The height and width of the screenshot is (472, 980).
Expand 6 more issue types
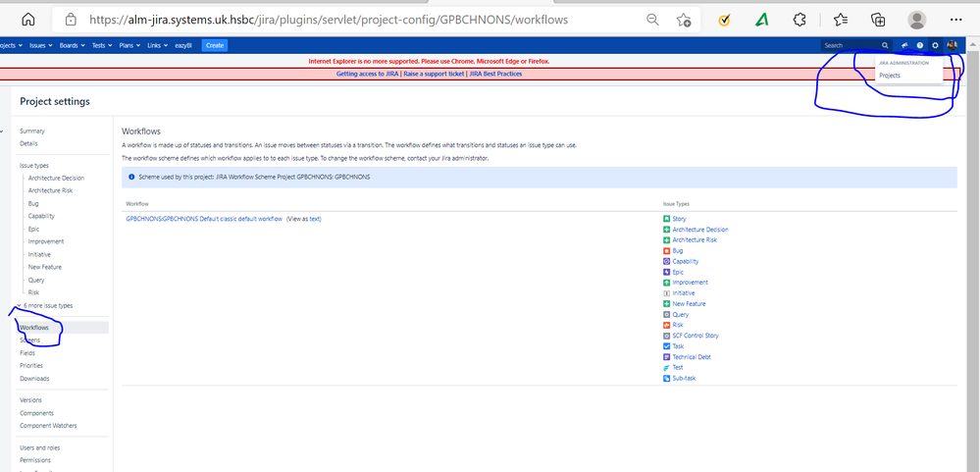[45, 306]
